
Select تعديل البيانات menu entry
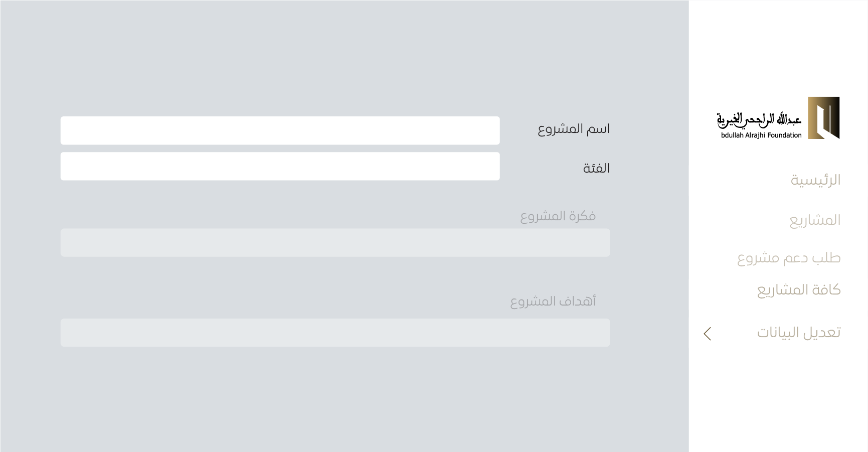point(799,333)
